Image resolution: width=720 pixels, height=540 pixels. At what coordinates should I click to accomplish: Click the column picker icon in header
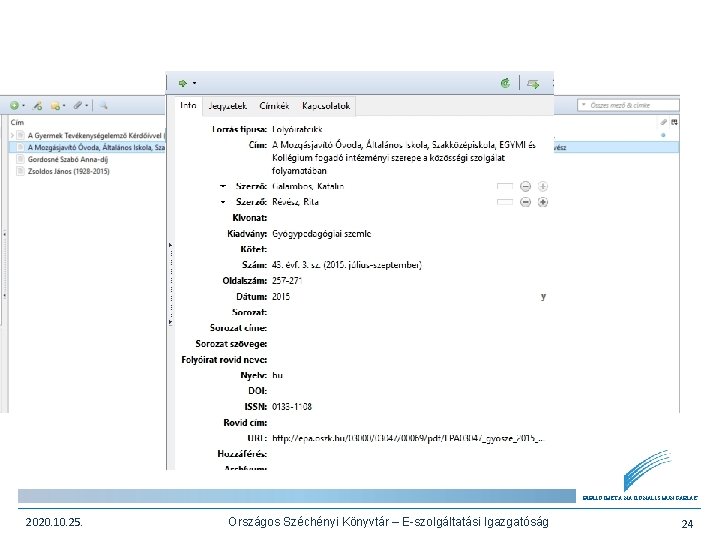tap(674, 122)
